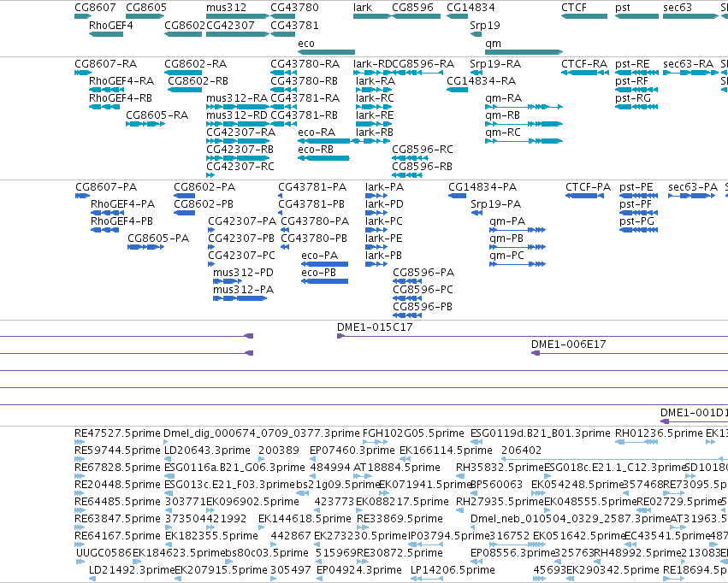Image resolution: width=728 pixels, height=583 pixels.
Task: Select protein eco-PA
Action: [x=324, y=264]
